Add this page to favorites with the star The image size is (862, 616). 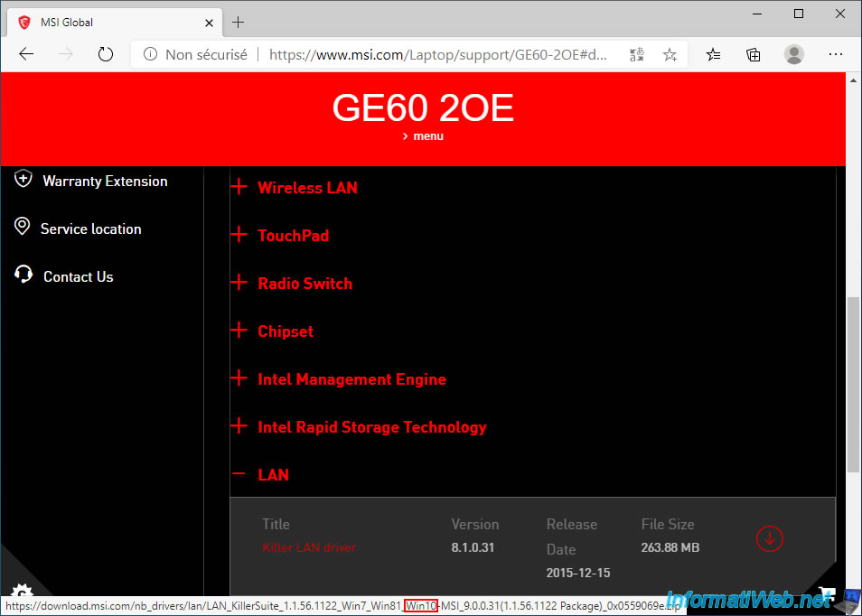pos(670,54)
